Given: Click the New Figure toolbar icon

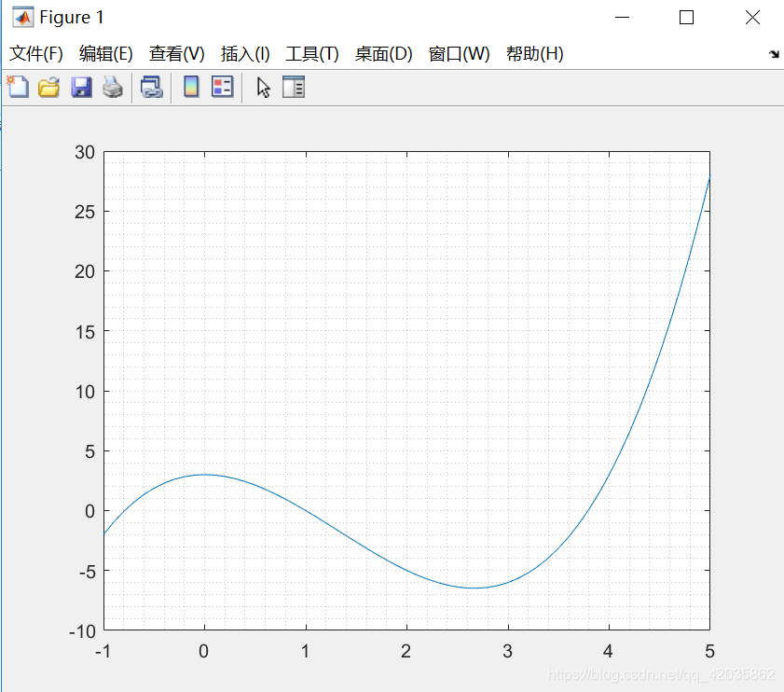Looking at the screenshot, I should (18, 87).
